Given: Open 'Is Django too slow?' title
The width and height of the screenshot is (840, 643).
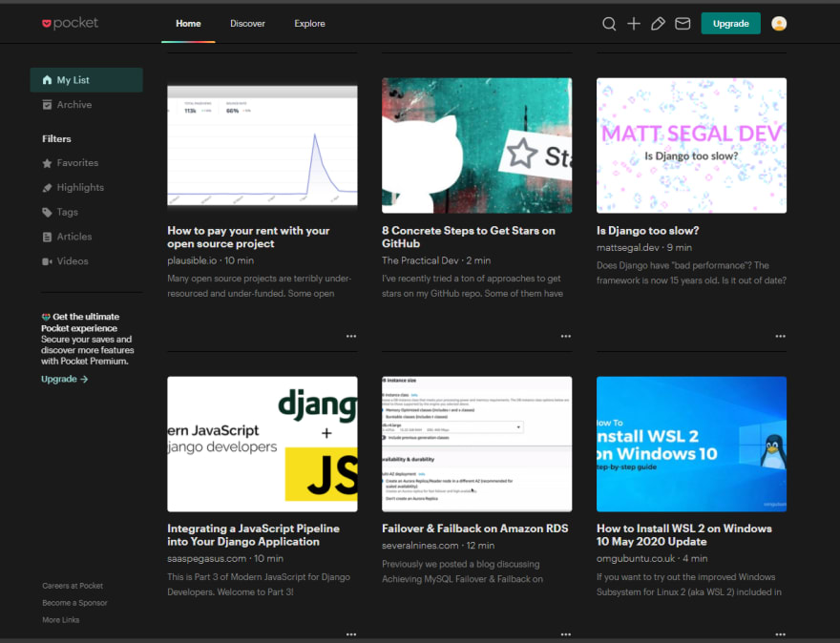Looking at the screenshot, I should [647, 231].
